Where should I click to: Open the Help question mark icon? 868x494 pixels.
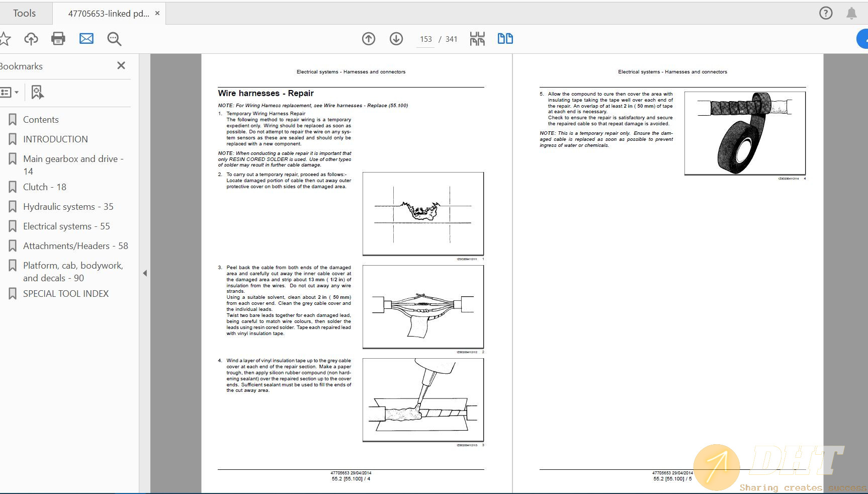pyautogui.click(x=826, y=13)
